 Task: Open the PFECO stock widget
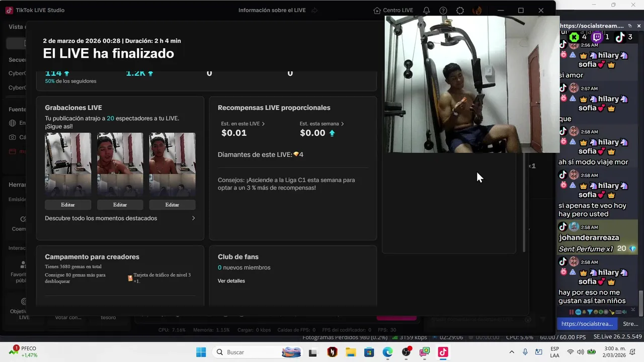point(23,352)
